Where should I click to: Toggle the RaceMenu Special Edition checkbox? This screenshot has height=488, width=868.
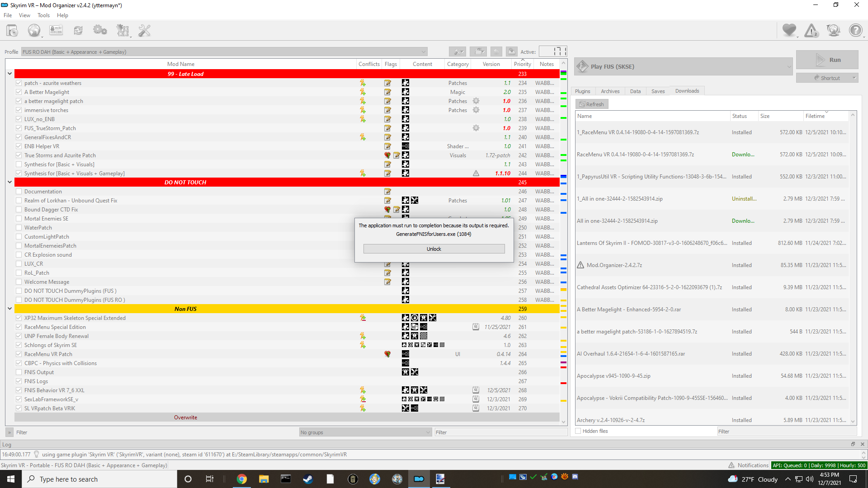19,327
